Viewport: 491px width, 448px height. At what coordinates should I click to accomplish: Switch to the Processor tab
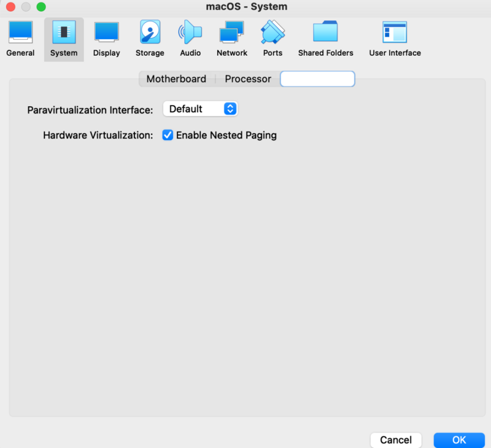pos(247,79)
